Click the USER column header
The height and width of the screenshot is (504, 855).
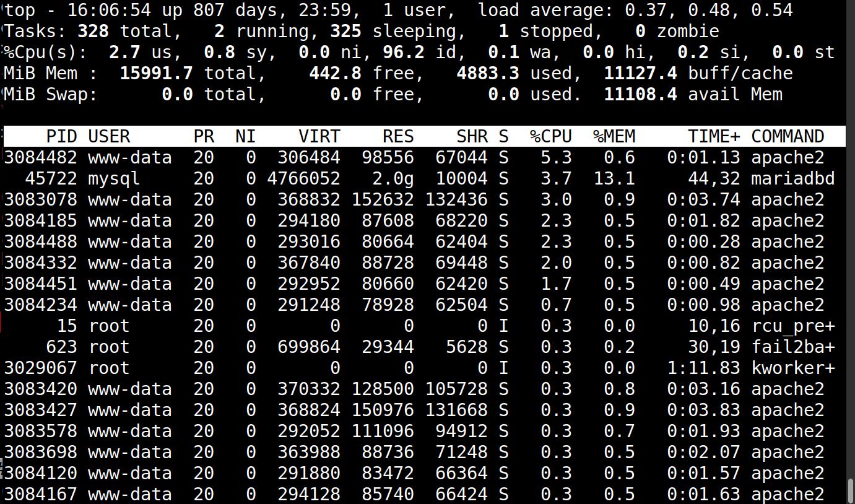[109, 136]
